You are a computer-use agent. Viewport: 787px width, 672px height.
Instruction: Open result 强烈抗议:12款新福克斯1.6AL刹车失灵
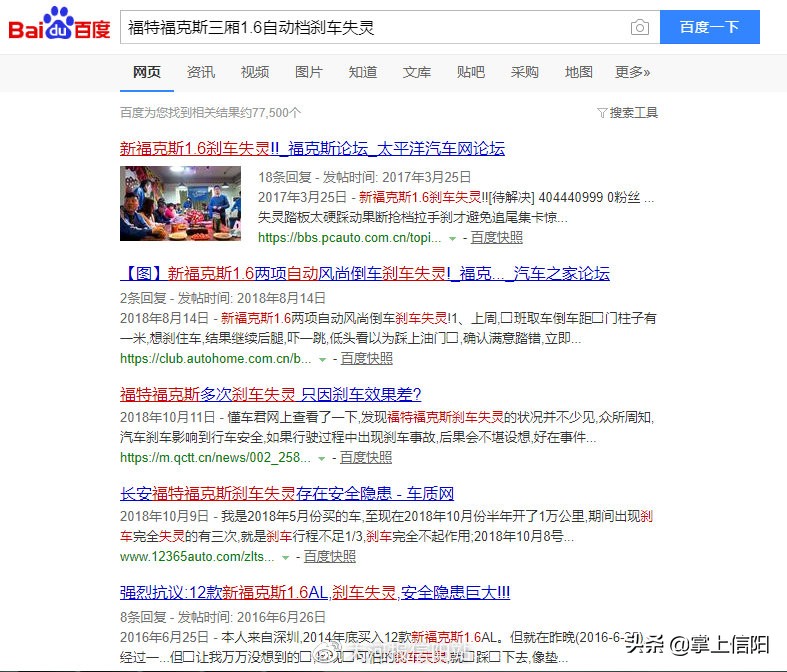tap(315, 592)
